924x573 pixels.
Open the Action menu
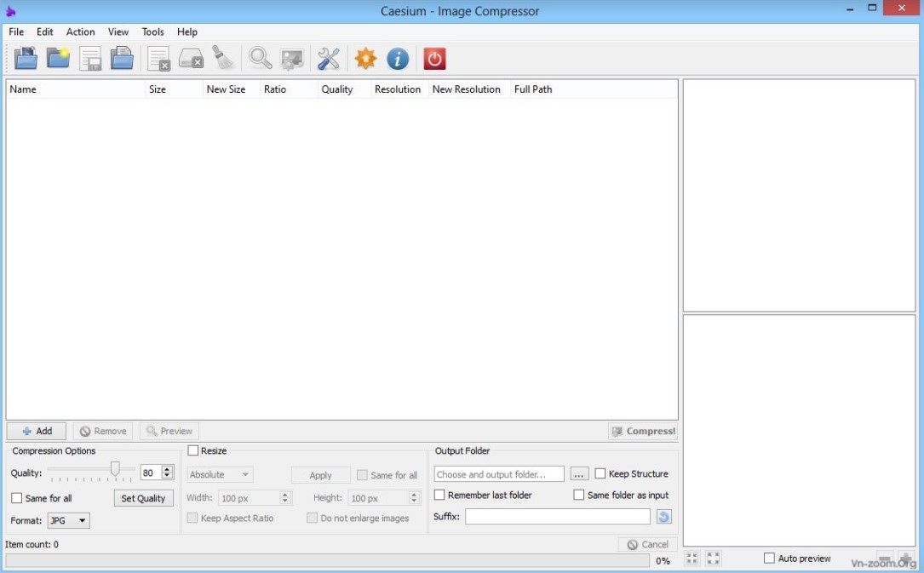click(80, 32)
